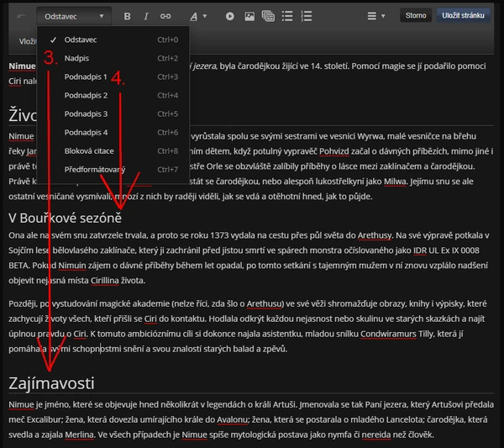Image resolution: width=504 pixels, height=448 pixels.
Task: Apply numbered list formatting
Action: click(306, 16)
